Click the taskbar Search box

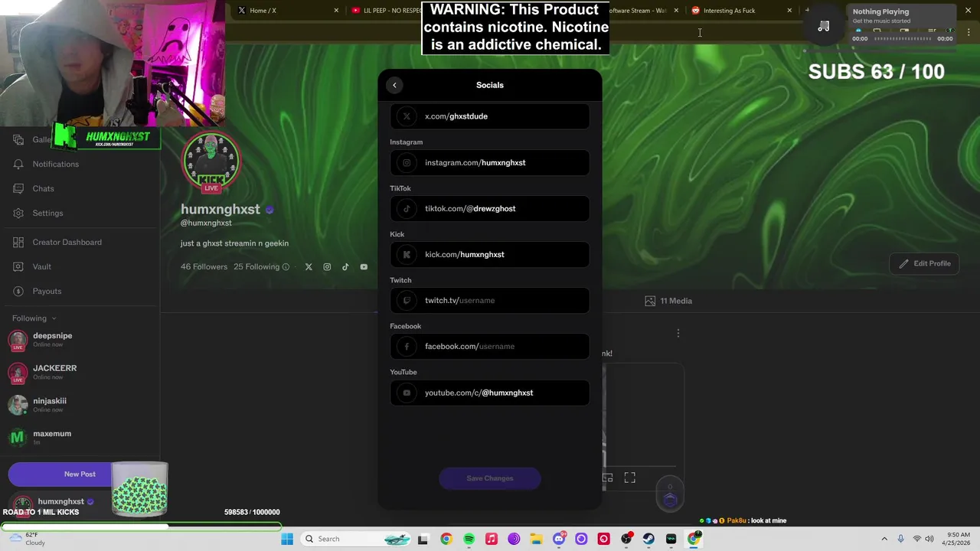tap(356, 539)
